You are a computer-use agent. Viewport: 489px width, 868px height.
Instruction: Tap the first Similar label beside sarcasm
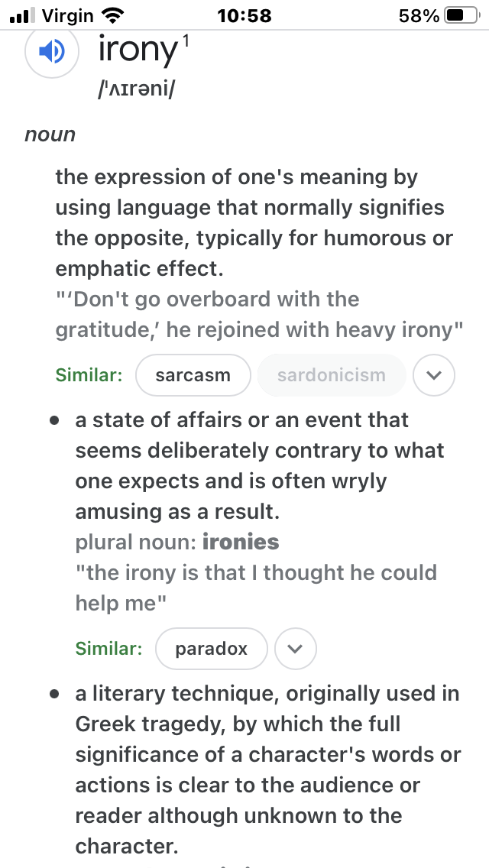[89, 374]
